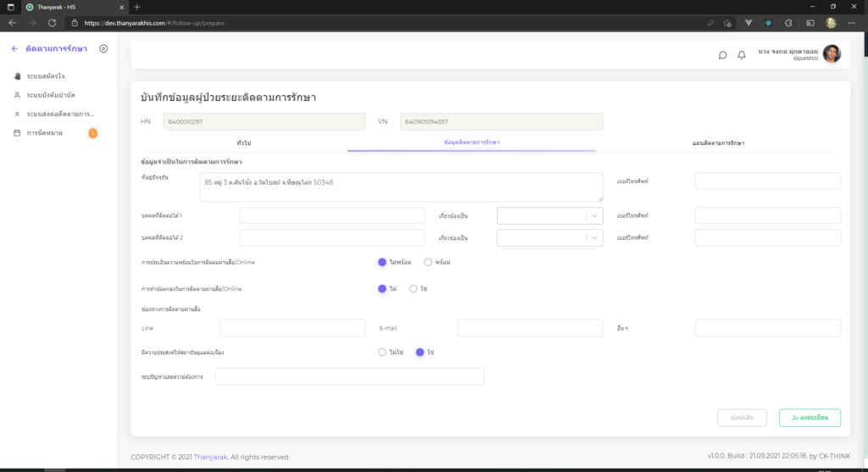The image size is (868, 472).
Task: Click the user profile avatar photo
Action: pyautogui.click(x=832, y=54)
